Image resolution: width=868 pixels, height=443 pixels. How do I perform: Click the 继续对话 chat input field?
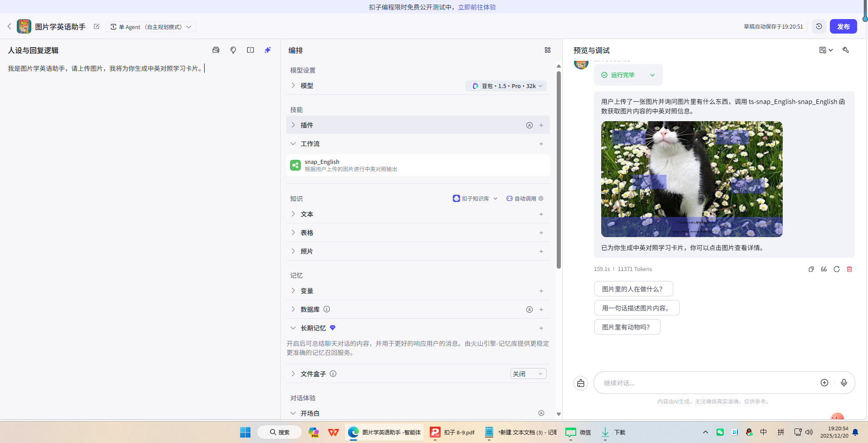(x=703, y=383)
